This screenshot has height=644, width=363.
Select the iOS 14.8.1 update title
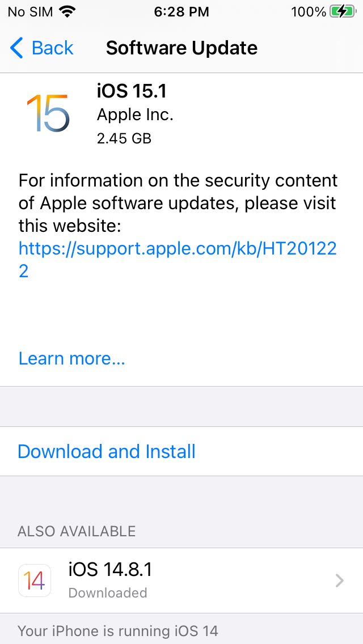point(110,570)
